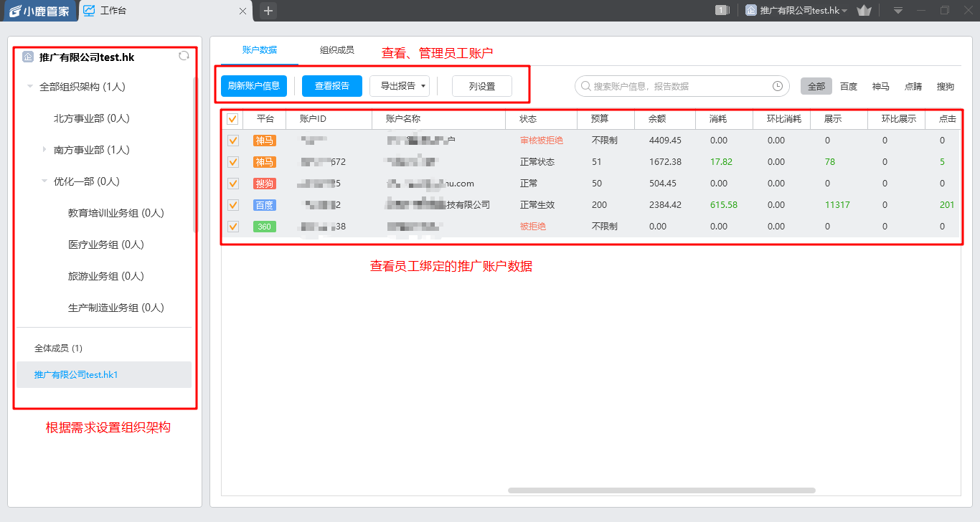Viewport: 980px width, 522px height.
Task: Click the crown VIP icon
Action: (x=864, y=11)
